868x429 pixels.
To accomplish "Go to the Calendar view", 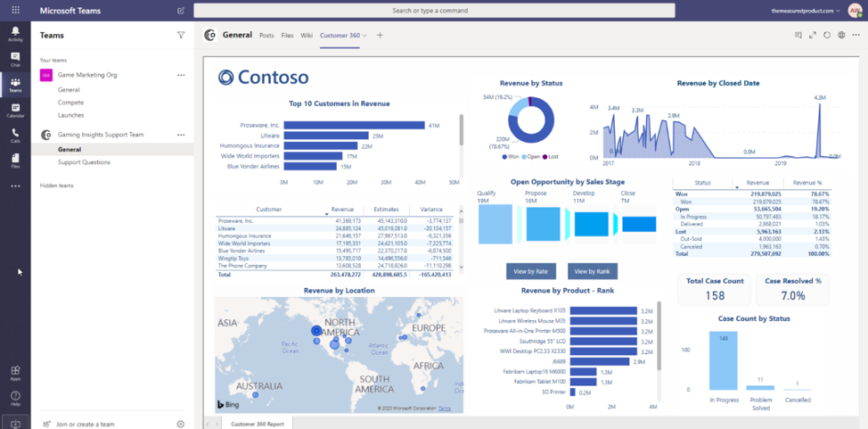I will coord(15,111).
